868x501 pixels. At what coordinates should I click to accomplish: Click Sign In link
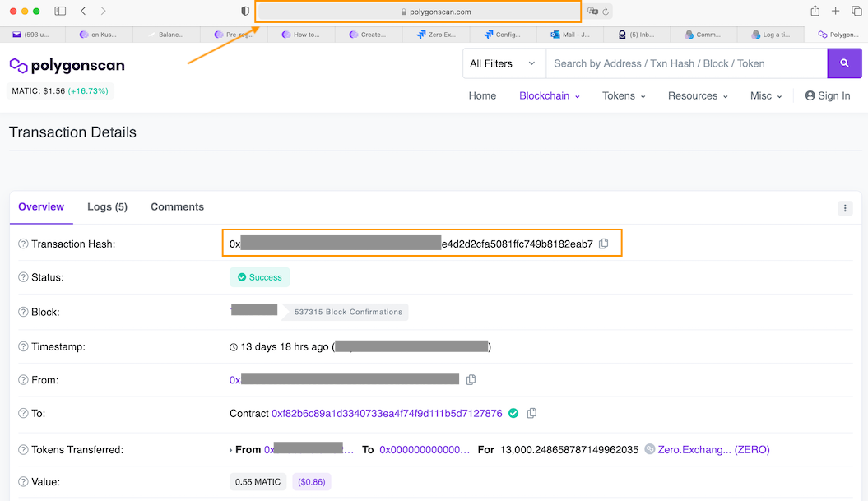tap(828, 95)
